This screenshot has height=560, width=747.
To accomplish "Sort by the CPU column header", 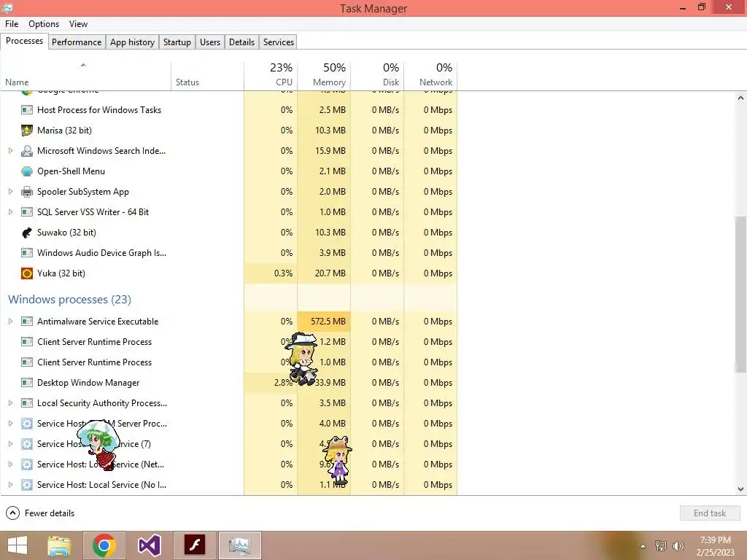I will pos(271,75).
